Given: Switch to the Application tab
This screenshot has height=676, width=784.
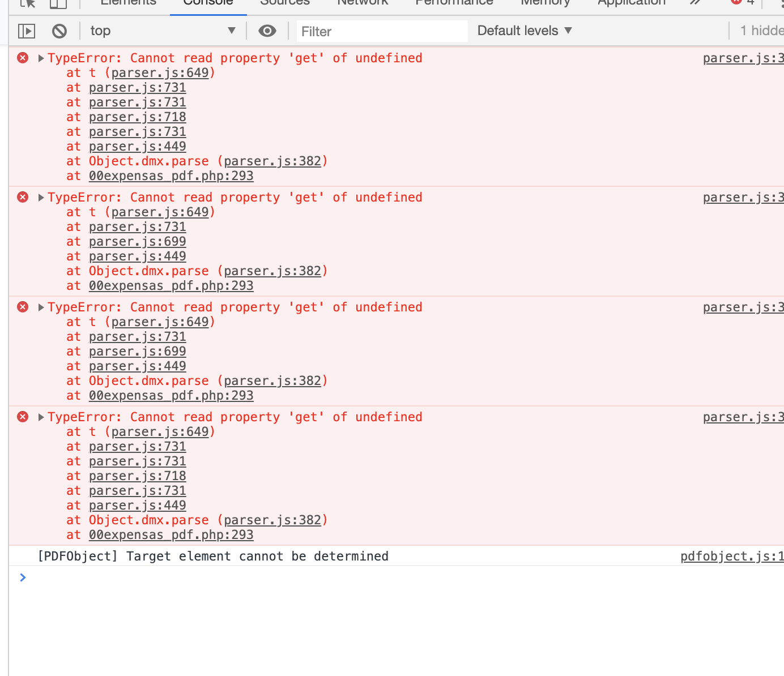Looking at the screenshot, I should coord(632,3).
